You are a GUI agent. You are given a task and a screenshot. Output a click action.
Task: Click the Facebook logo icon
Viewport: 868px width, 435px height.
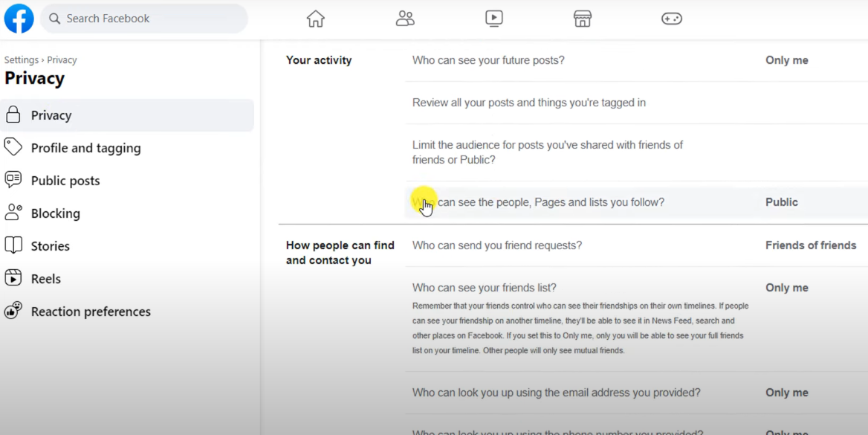click(19, 19)
